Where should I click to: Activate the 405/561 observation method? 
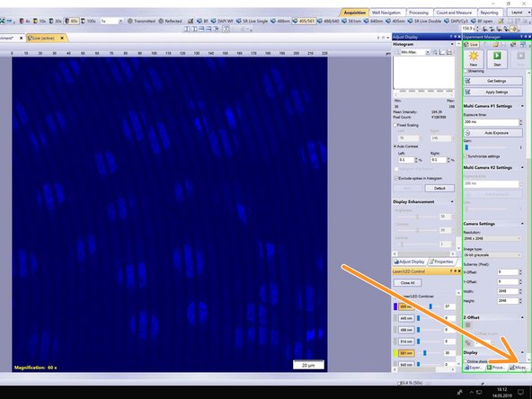304,21
